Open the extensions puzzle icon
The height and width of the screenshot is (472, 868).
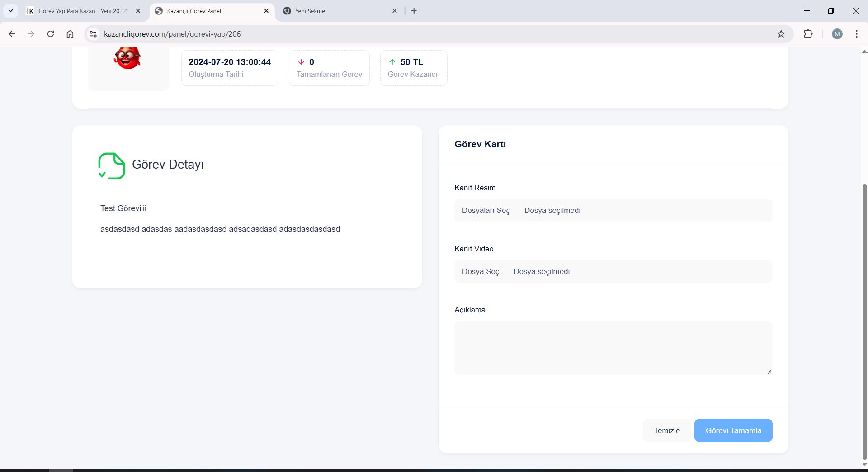click(808, 34)
